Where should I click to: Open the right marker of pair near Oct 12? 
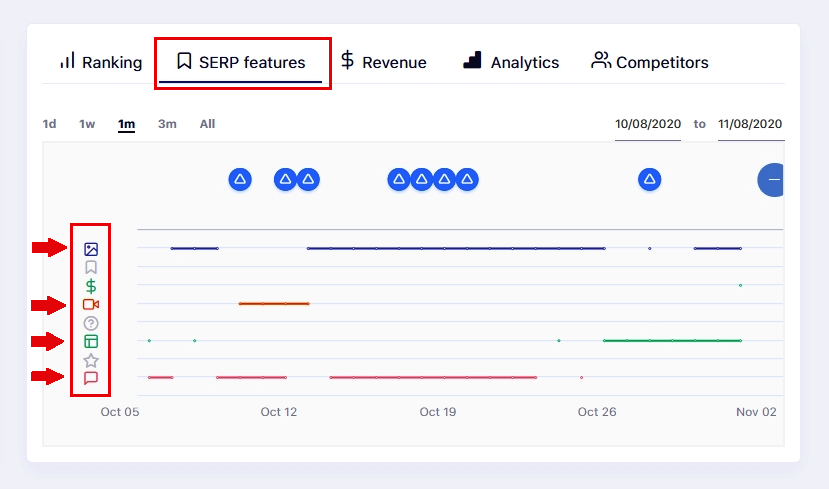308,180
